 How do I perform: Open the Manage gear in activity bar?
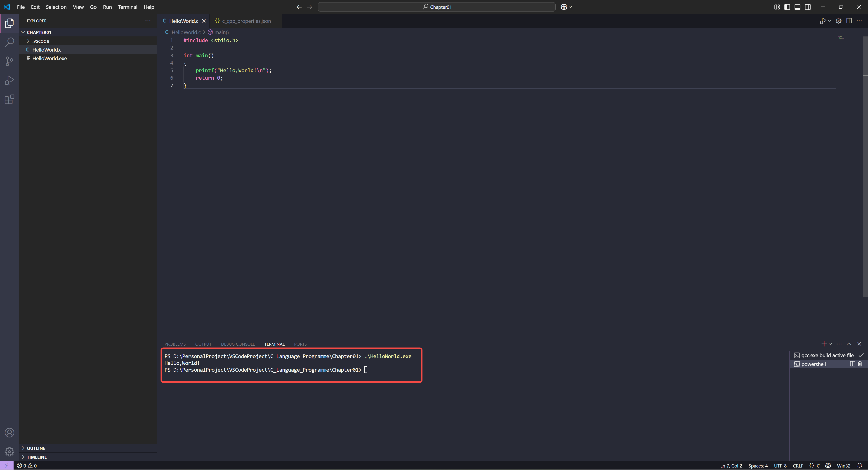point(9,451)
